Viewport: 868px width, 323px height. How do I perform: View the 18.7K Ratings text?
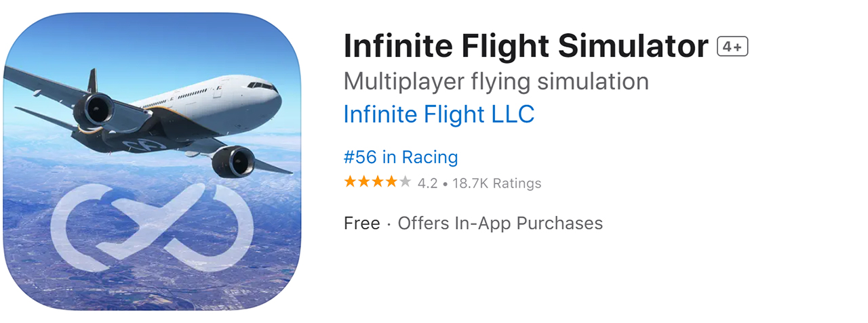496,184
